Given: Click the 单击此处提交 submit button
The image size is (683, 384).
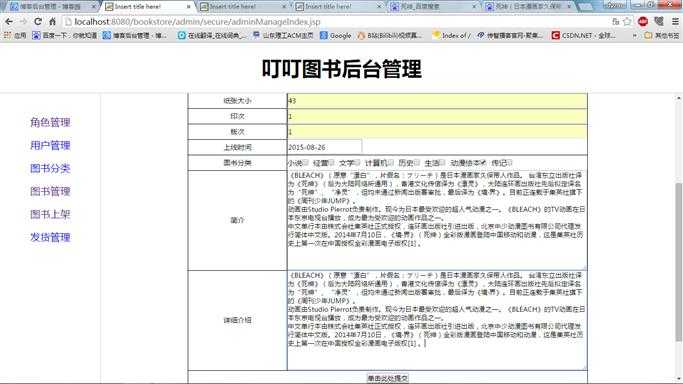Looking at the screenshot, I should (387, 378).
